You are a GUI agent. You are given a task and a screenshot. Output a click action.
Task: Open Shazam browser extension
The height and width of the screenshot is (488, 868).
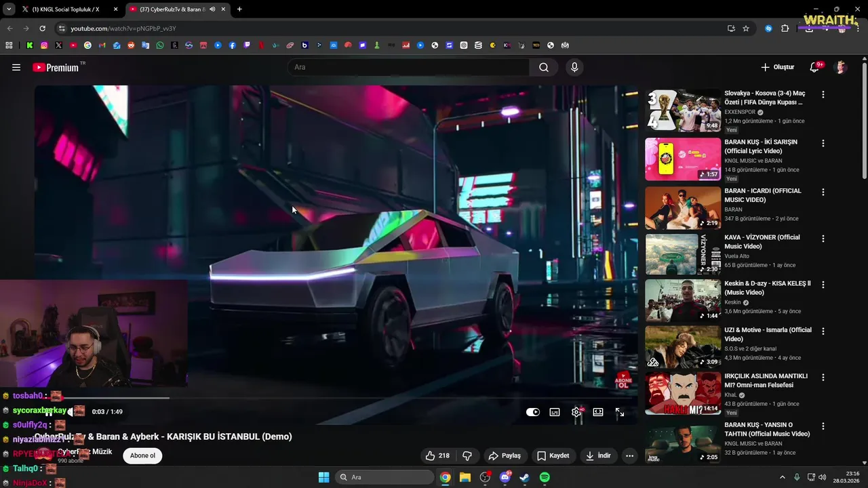tap(768, 28)
